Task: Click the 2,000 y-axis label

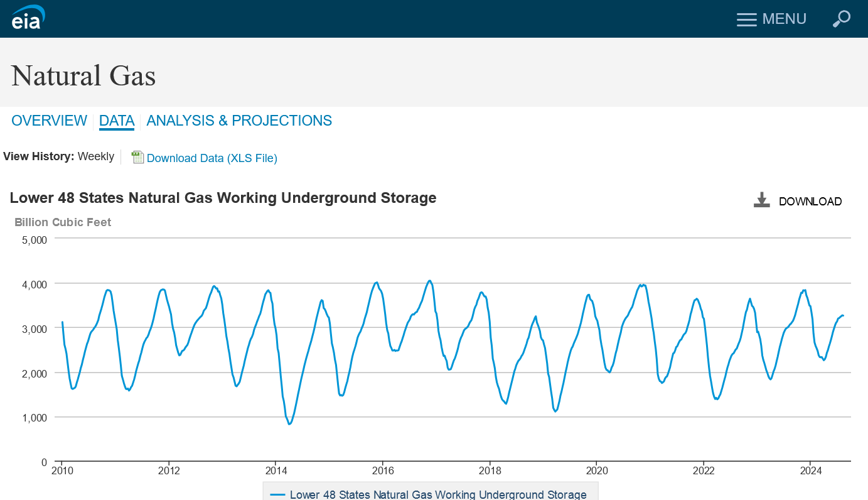Action: pos(35,373)
